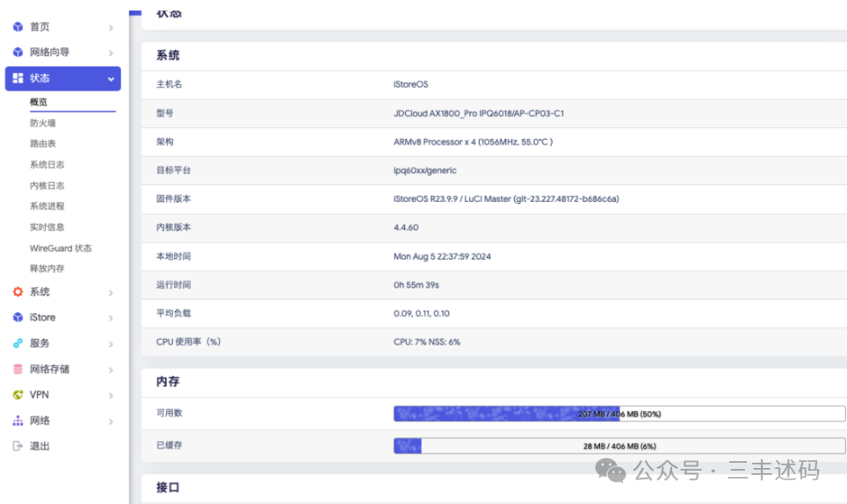Click the kernel version 4.4.60
The width and height of the screenshot is (847, 504).
point(406,227)
